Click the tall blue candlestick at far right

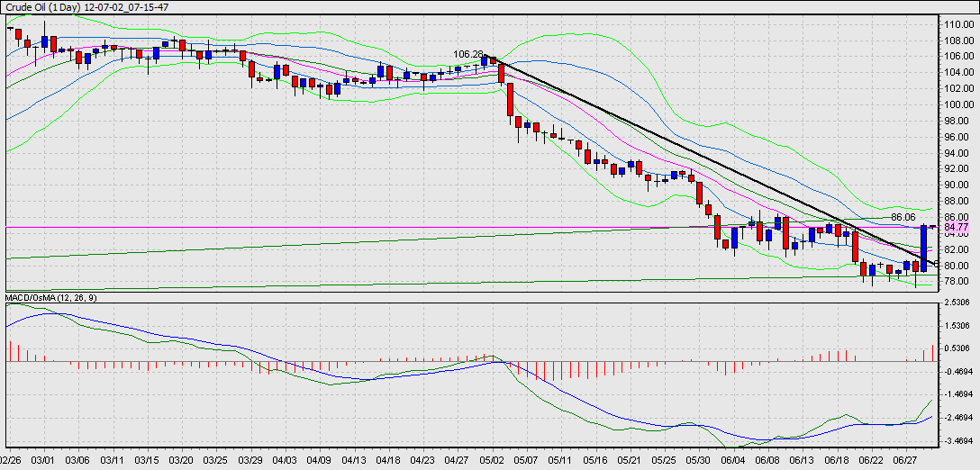point(924,248)
